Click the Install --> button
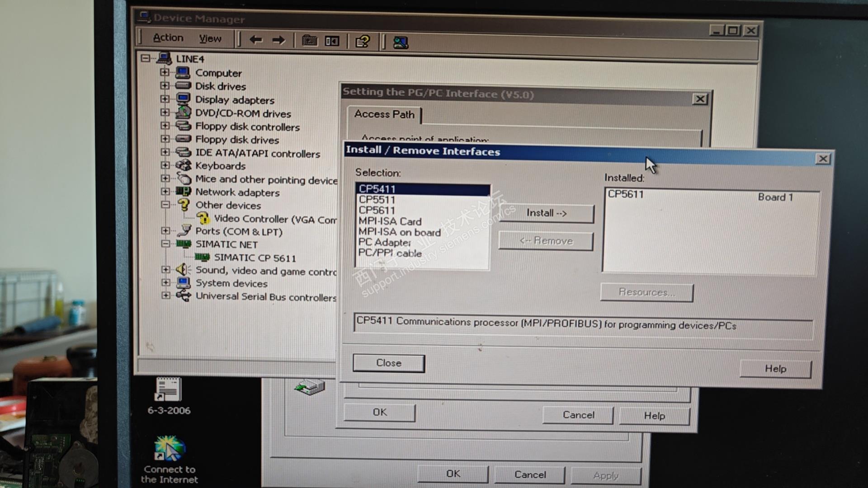868x488 pixels. pyautogui.click(x=546, y=213)
